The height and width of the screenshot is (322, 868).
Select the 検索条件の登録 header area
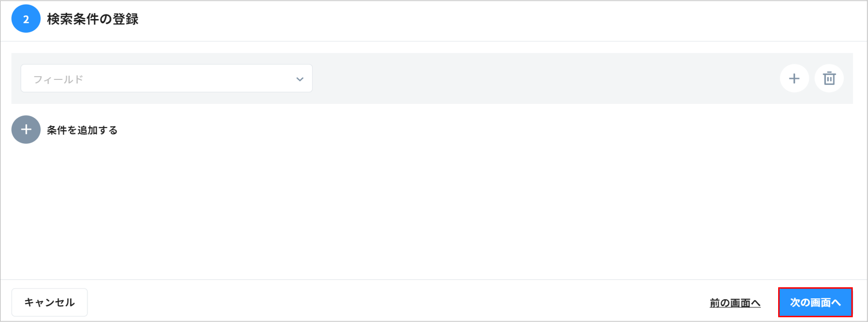[x=92, y=19]
